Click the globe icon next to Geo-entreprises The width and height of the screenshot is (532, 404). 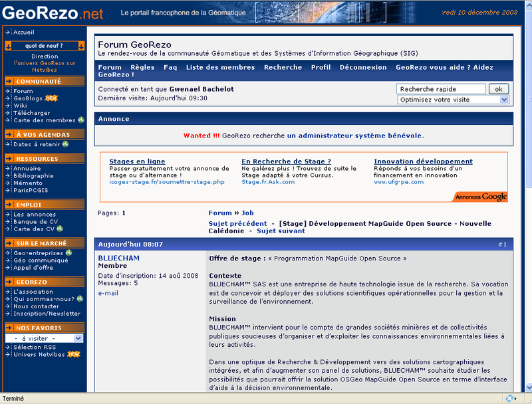coord(68,252)
